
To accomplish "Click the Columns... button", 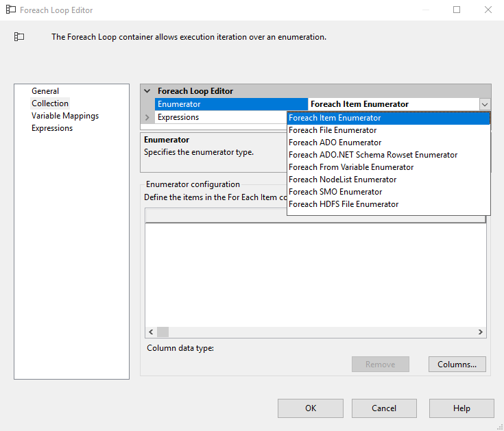I will click(x=457, y=365).
